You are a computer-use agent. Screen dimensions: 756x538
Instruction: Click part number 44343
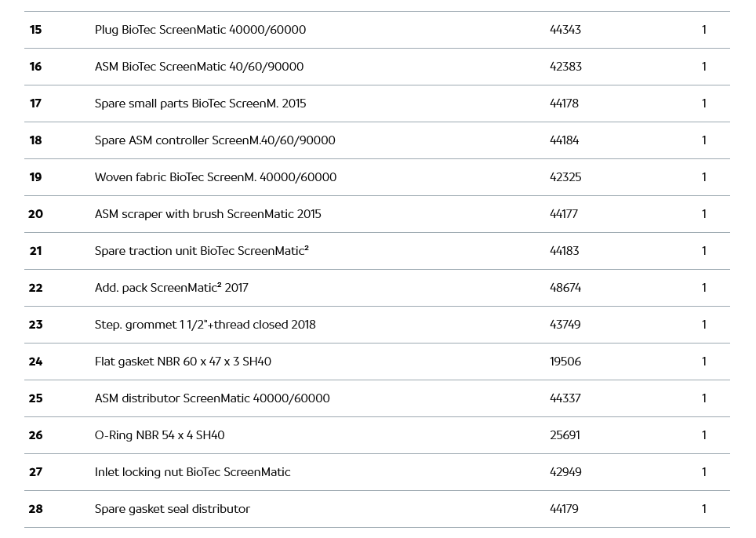(565, 30)
